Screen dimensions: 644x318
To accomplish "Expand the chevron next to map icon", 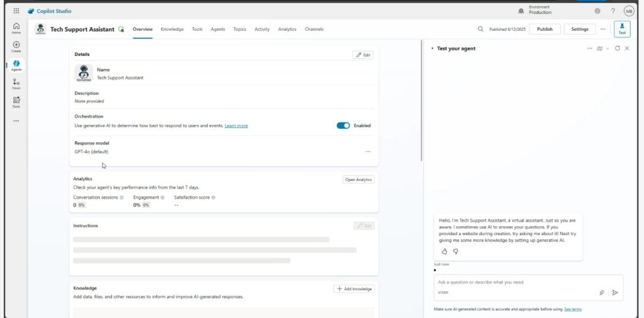I will click(x=608, y=49).
